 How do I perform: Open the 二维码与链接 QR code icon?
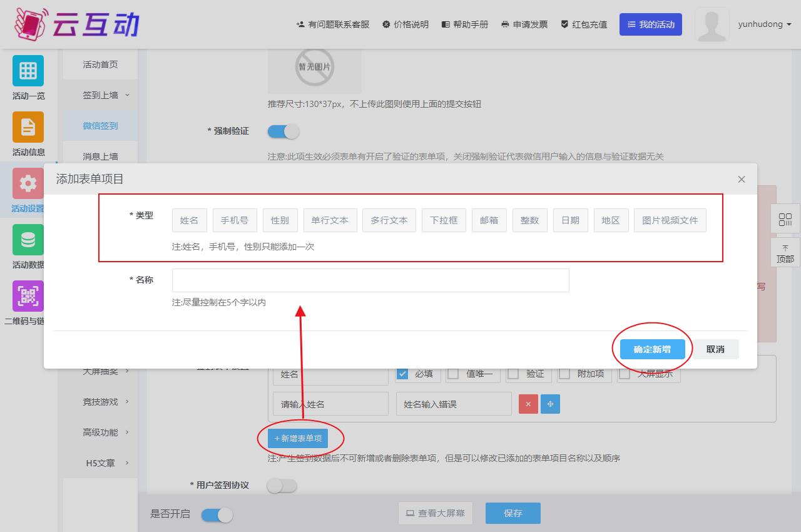pos(28,296)
